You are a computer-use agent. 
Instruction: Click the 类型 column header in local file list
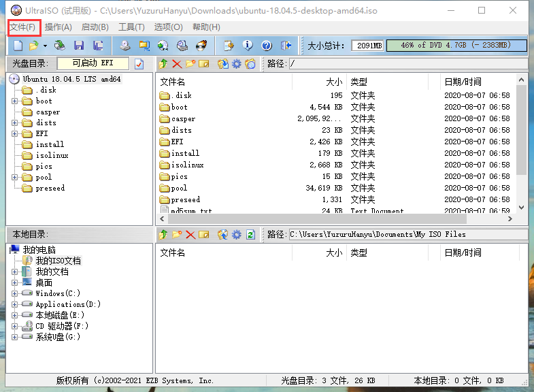coord(388,252)
